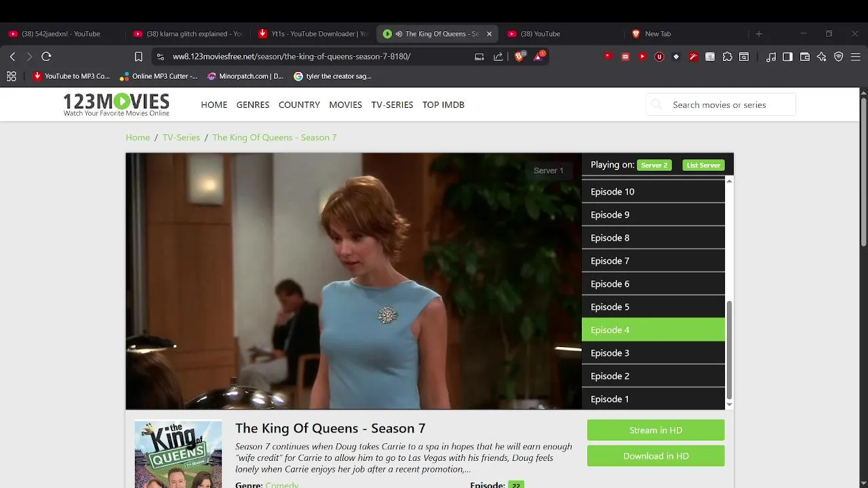Open the site settings icon beside the URL
The image size is (868, 488).
pos(160,57)
